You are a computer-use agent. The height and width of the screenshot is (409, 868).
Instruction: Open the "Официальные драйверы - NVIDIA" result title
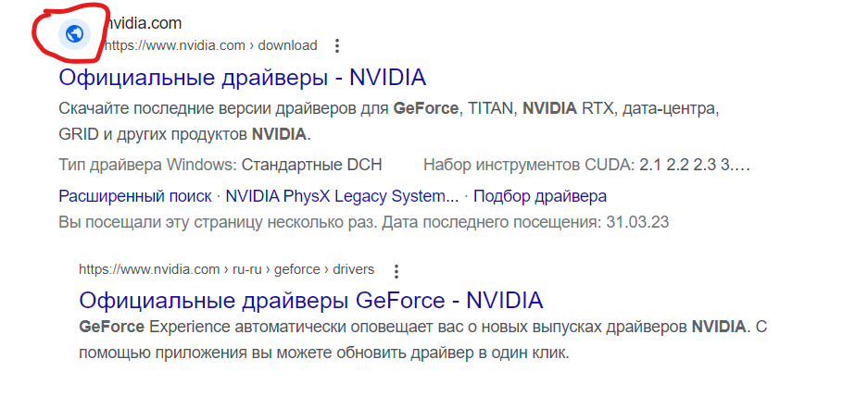coord(242,76)
